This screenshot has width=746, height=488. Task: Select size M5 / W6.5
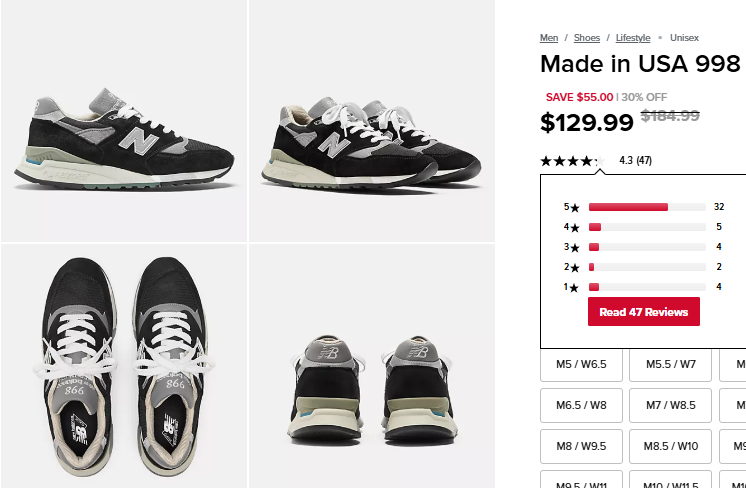point(582,364)
